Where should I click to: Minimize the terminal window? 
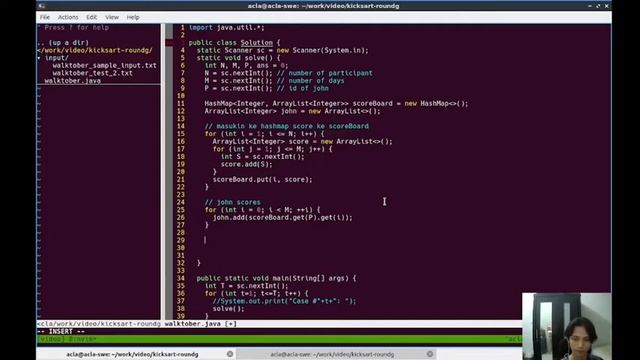click(590, 6)
